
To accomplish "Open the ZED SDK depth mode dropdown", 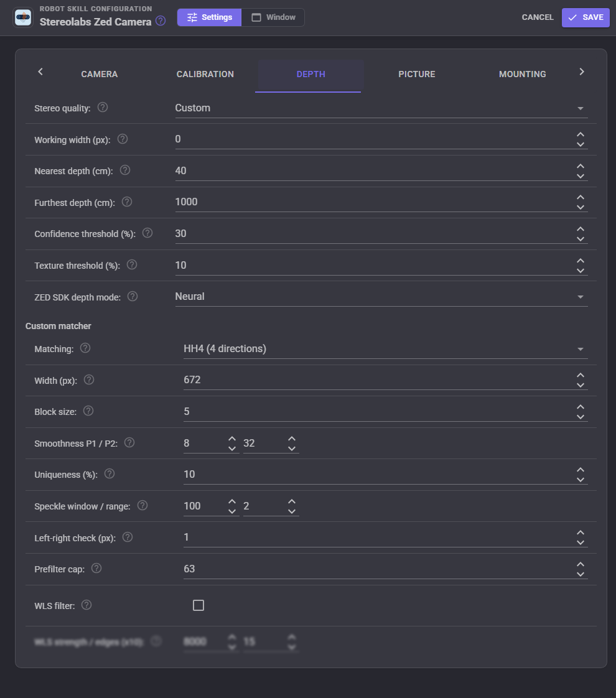I will [x=381, y=297].
